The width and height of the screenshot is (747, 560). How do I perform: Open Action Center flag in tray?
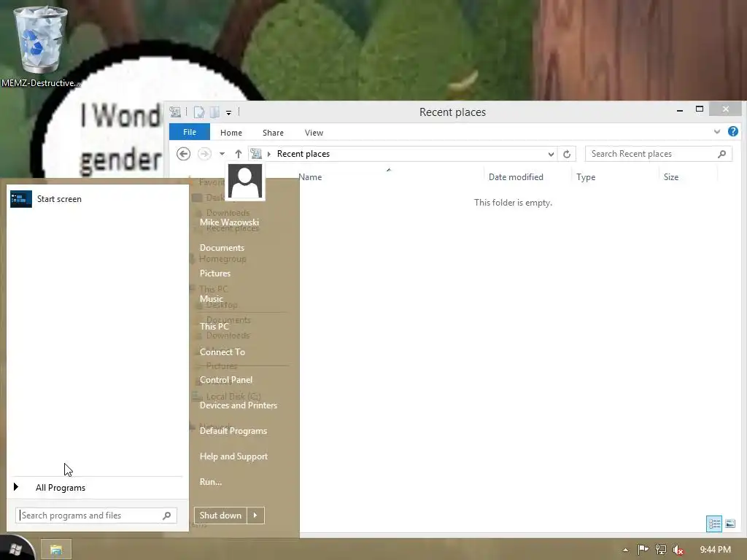[643, 550]
